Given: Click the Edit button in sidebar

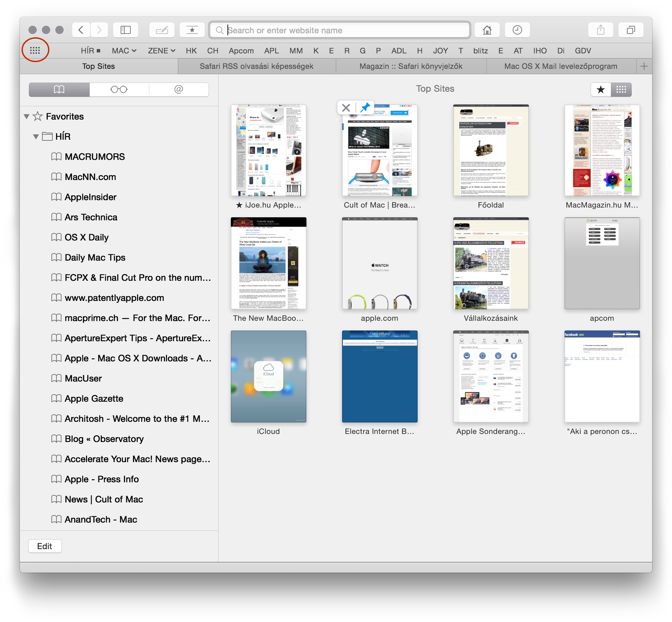Looking at the screenshot, I should (45, 546).
